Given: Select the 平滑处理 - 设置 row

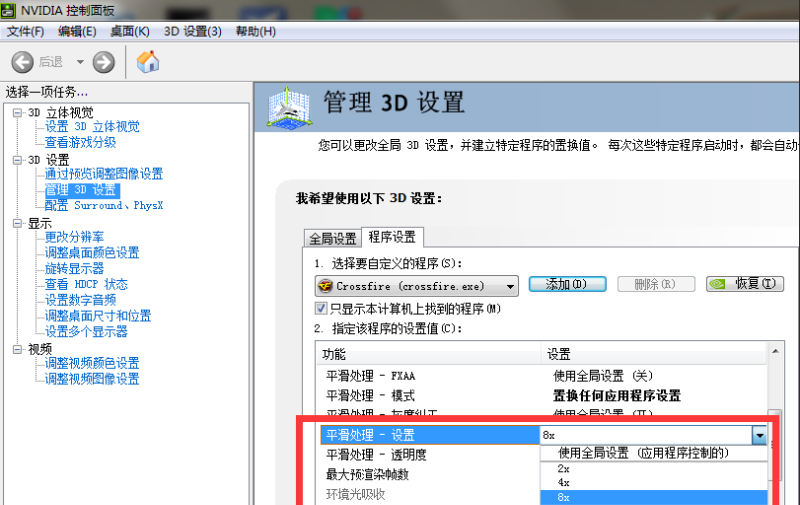Looking at the screenshot, I should point(430,435).
